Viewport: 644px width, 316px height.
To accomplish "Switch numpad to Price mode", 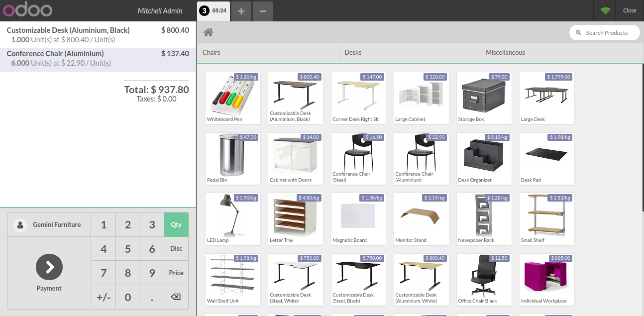I will pyautogui.click(x=176, y=273).
